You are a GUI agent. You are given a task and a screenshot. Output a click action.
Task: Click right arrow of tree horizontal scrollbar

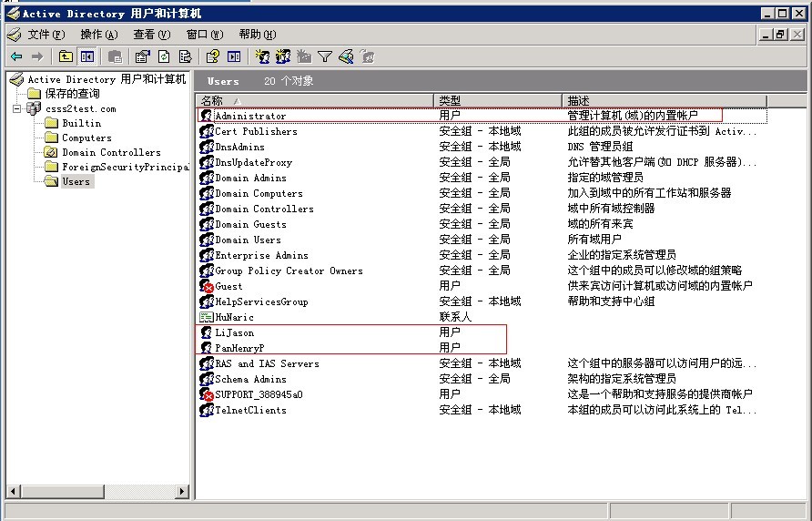pos(182,491)
